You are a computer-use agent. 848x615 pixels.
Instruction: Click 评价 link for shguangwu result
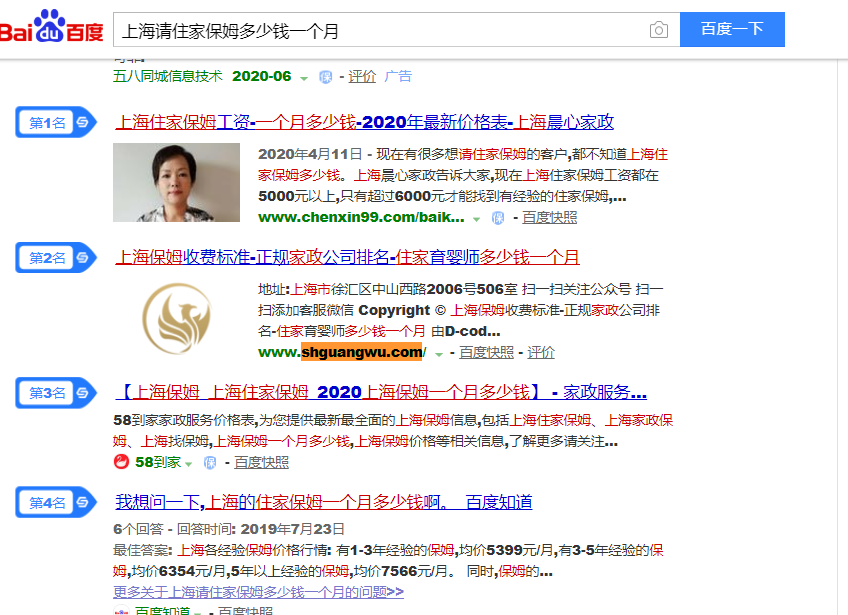(x=541, y=353)
